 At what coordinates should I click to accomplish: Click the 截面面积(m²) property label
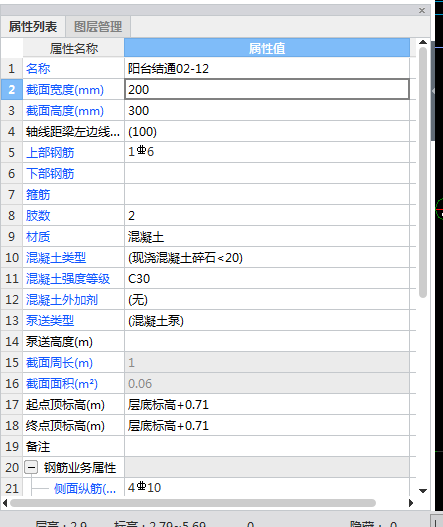point(62,383)
